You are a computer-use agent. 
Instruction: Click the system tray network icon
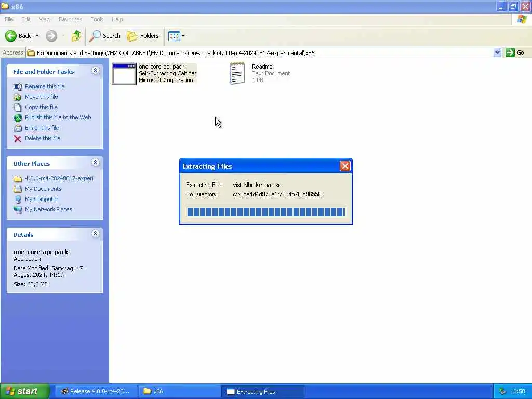point(502,391)
